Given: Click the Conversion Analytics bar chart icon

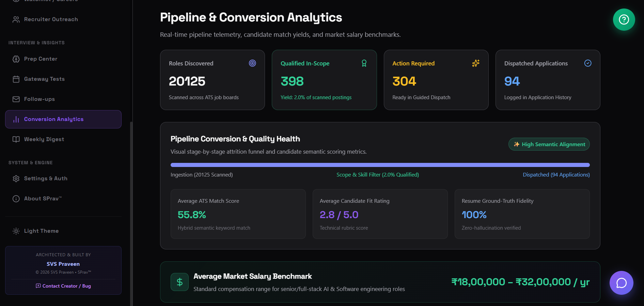Looking at the screenshot, I should [x=16, y=119].
